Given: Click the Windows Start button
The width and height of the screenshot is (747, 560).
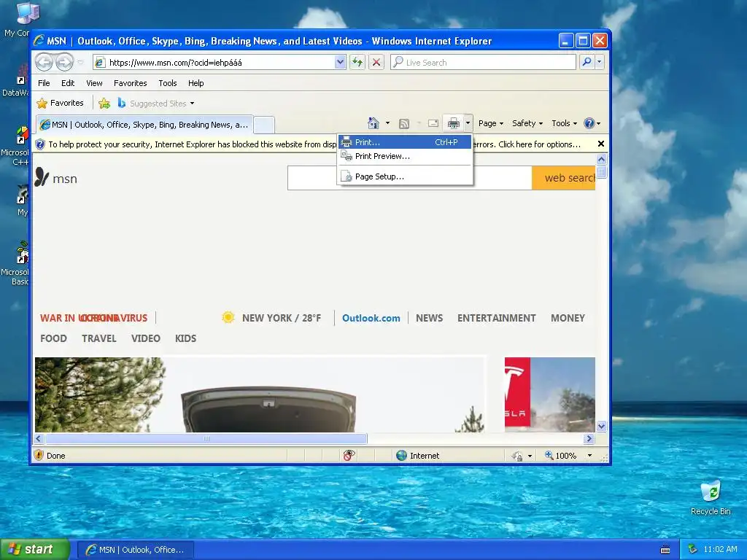Looking at the screenshot, I should [35, 550].
